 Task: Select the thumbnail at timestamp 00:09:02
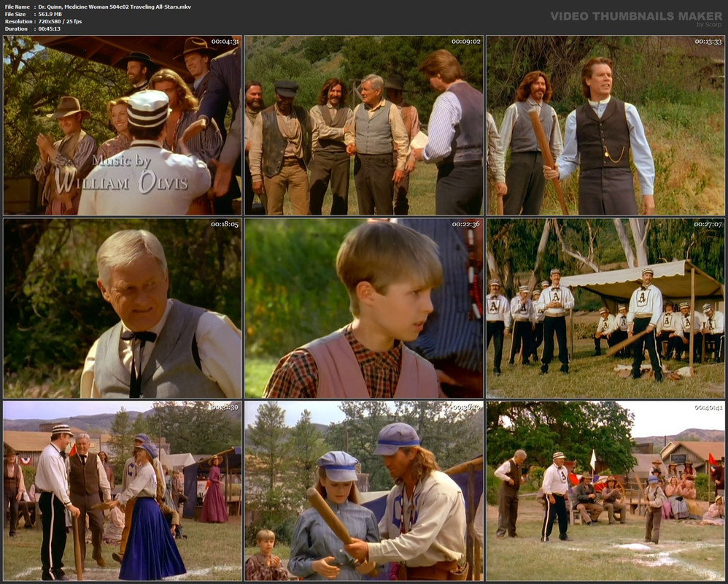(x=364, y=126)
